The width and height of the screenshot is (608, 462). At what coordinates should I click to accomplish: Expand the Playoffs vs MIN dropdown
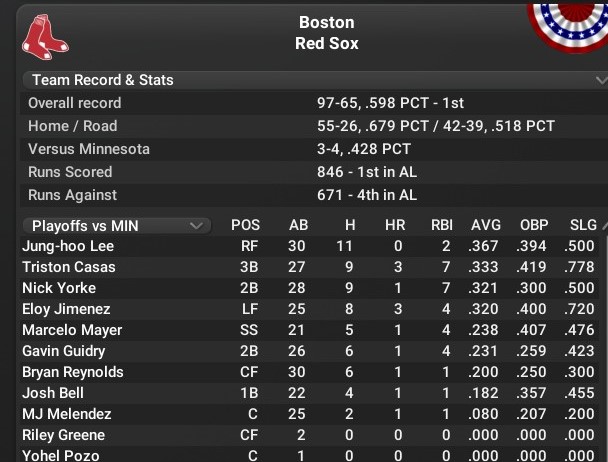116,226
